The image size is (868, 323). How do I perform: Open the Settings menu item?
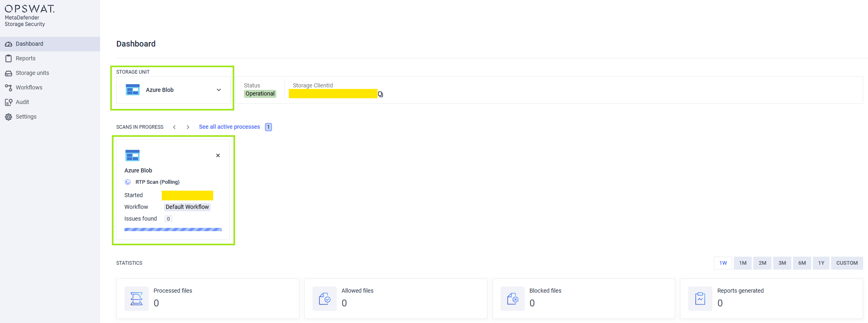point(50,117)
